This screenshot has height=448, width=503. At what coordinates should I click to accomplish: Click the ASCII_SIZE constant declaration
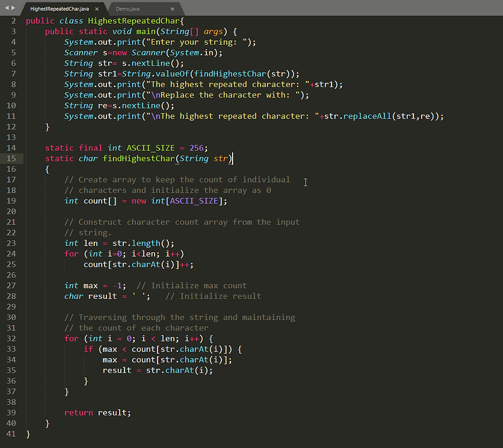(x=151, y=148)
